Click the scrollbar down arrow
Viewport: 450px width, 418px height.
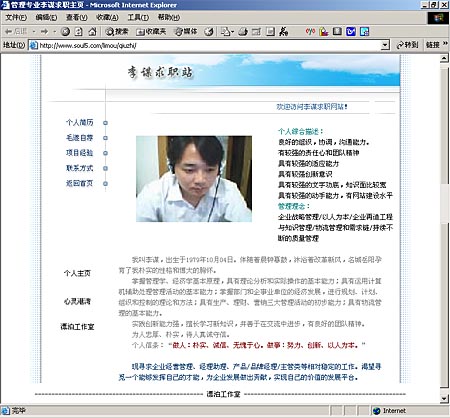(x=444, y=399)
